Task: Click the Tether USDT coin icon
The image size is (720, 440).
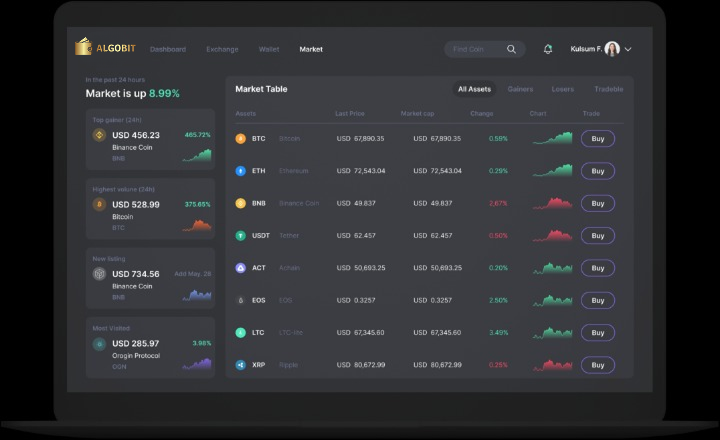Action: click(x=240, y=236)
